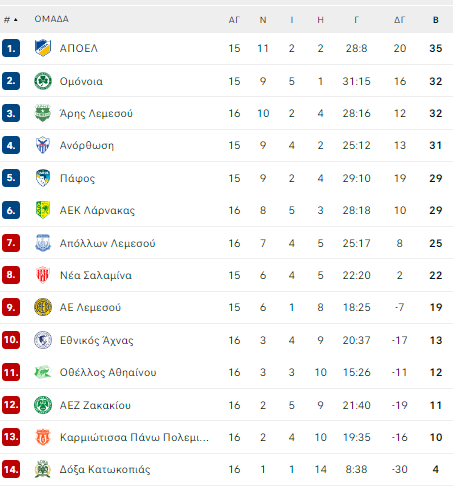Sort by the ΔΓ goal difference header
This screenshot has width=453, height=487.
[400, 20]
